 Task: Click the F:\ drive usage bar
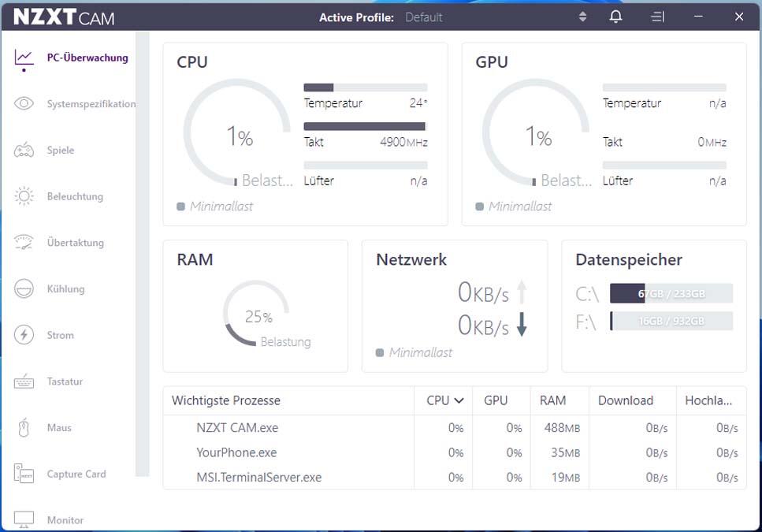click(x=671, y=321)
